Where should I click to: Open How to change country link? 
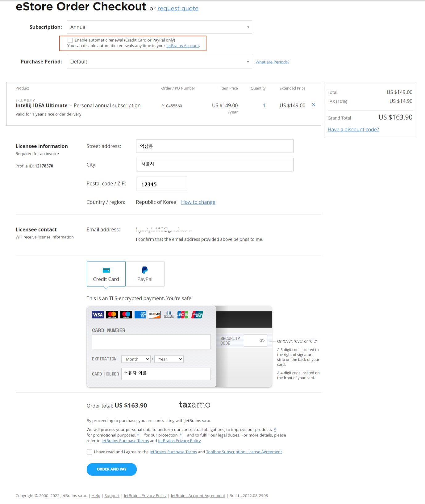pos(198,202)
